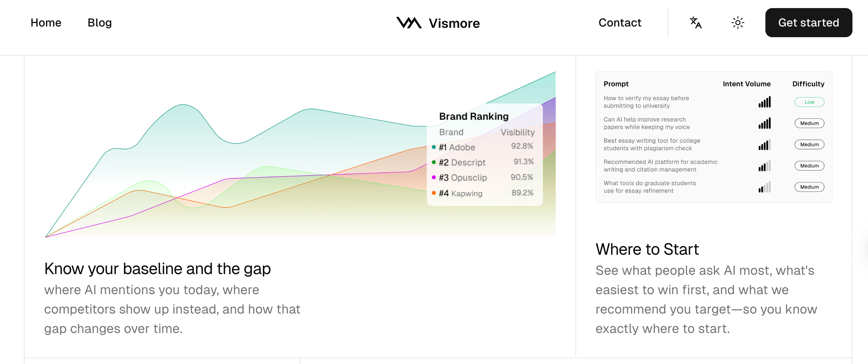Click volume bars for citation management prompt
868x364 pixels.
764,166
